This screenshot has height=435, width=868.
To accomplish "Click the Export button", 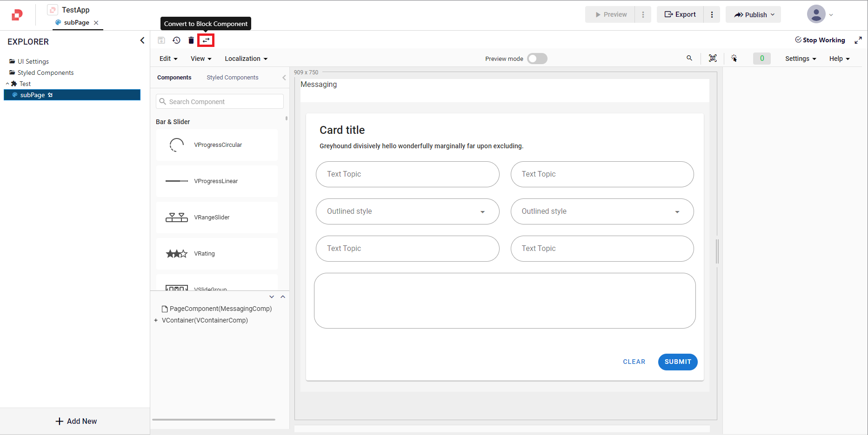I will [680, 14].
